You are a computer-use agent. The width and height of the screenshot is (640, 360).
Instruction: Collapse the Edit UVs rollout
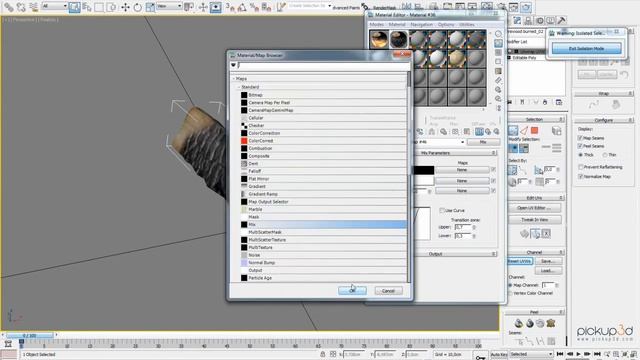click(534, 198)
